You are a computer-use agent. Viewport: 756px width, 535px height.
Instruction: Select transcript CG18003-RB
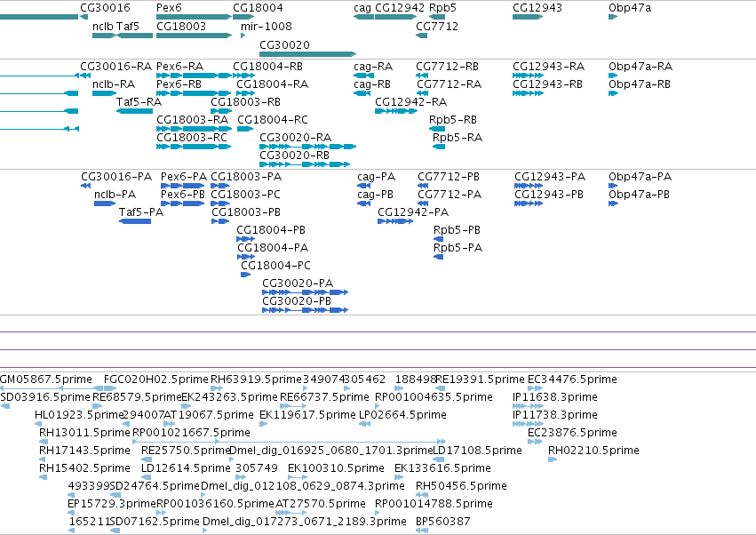[x=245, y=102]
